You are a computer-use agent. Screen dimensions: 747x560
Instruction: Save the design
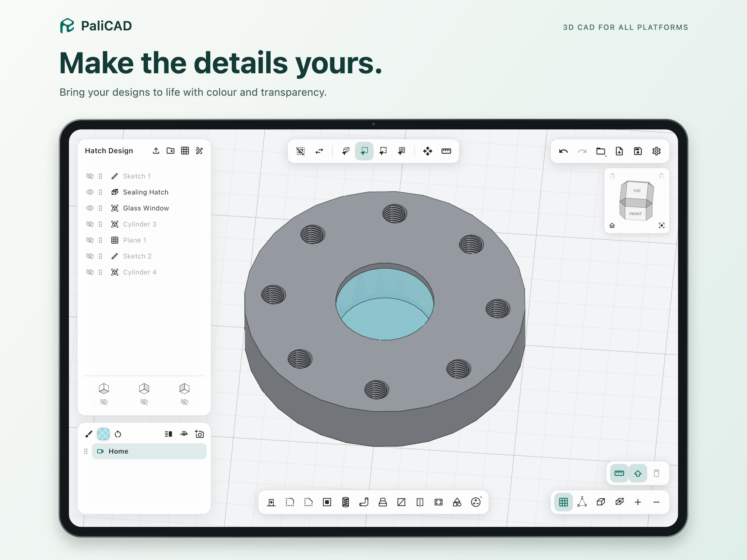[x=638, y=151]
